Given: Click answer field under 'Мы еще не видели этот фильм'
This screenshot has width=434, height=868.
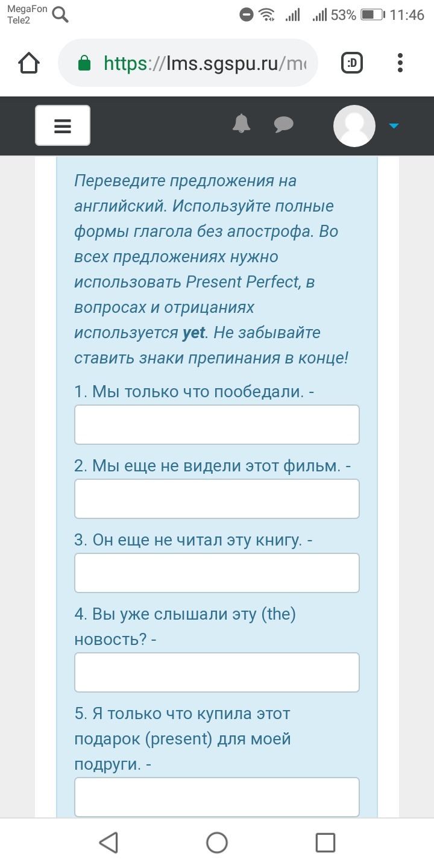Looking at the screenshot, I should (x=217, y=498).
